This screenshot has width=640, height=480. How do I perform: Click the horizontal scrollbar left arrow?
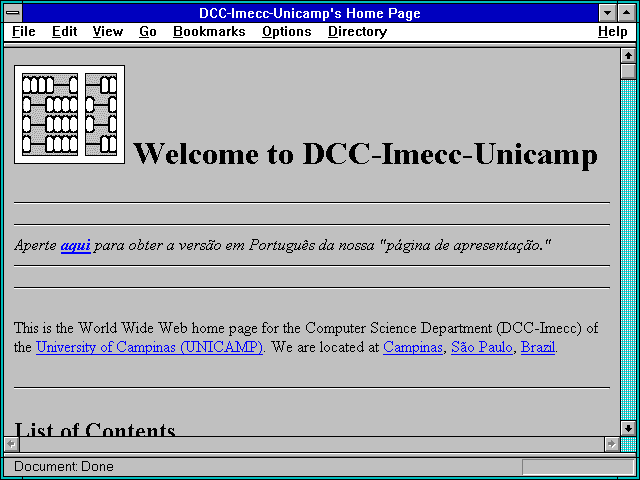12,444
